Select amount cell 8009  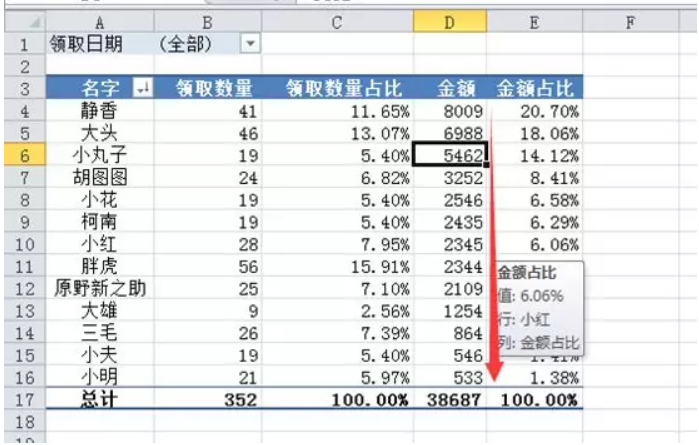tap(450, 111)
